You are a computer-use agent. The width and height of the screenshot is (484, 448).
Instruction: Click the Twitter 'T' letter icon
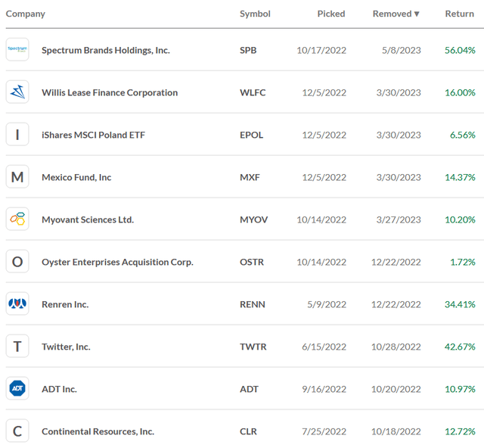coord(17,347)
